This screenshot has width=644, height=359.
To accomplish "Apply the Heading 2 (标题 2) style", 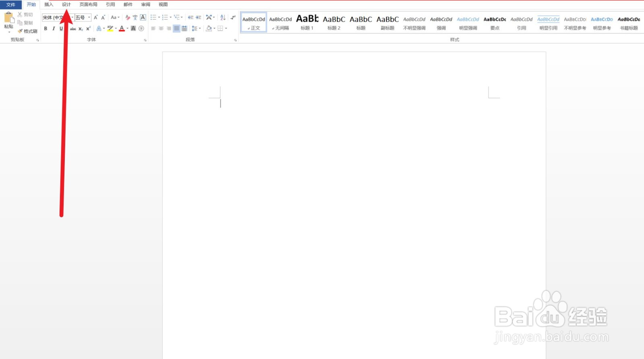I will (x=334, y=23).
